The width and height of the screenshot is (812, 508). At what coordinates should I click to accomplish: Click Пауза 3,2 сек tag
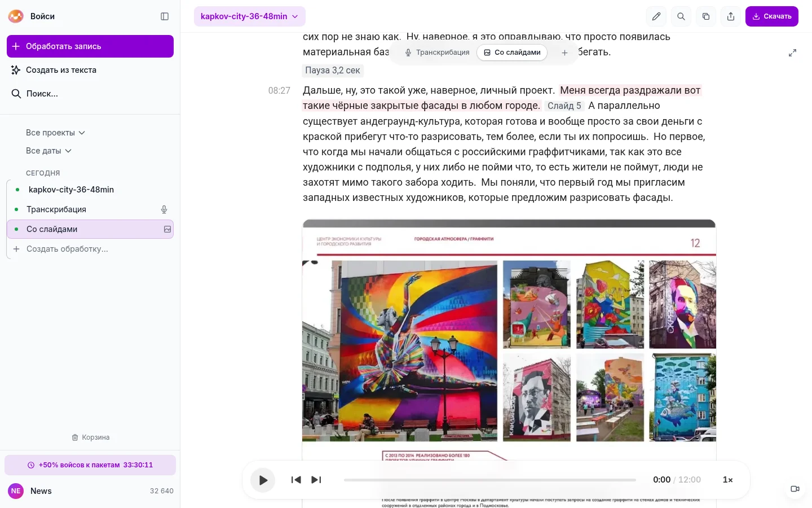[333, 71]
